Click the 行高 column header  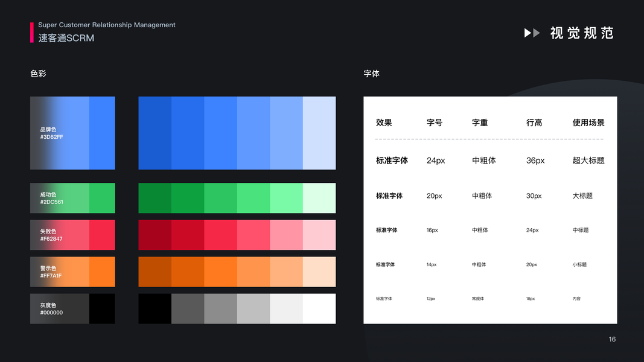(534, 122)
